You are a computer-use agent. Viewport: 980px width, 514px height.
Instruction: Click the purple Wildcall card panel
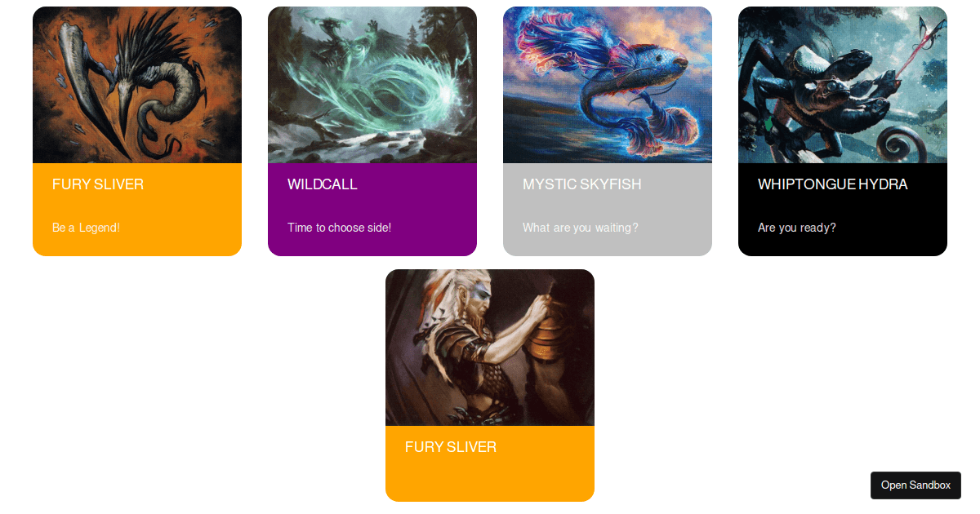tap(372, 210)
